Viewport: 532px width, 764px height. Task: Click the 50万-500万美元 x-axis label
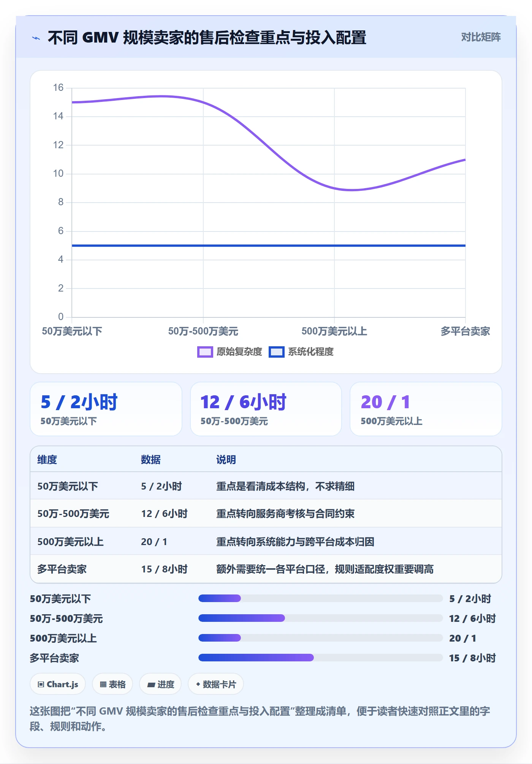click(203, 331)
